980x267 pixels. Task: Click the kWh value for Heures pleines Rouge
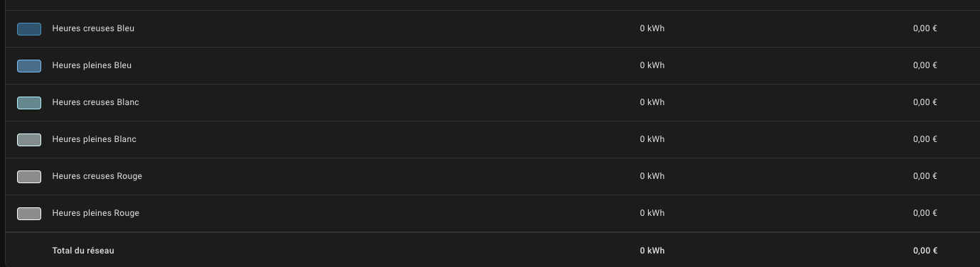pos(652,213)
